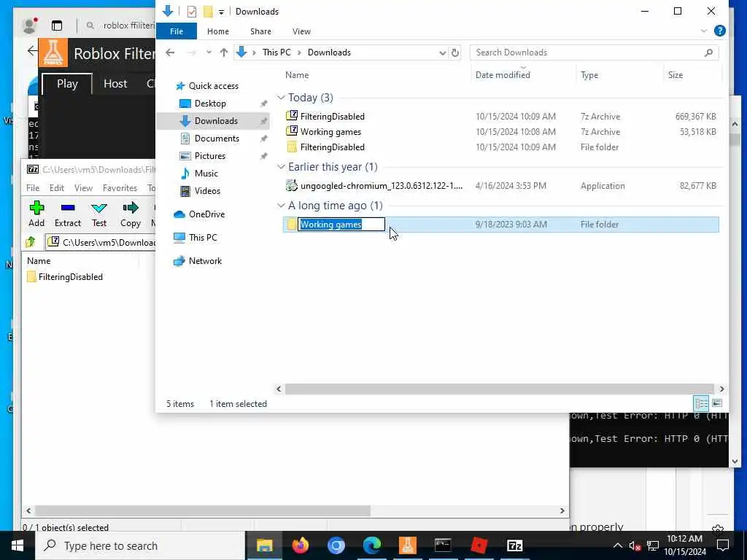Open Explorer help with the question mark
This screenshot has width=747, height=560.
pos(720,31)
